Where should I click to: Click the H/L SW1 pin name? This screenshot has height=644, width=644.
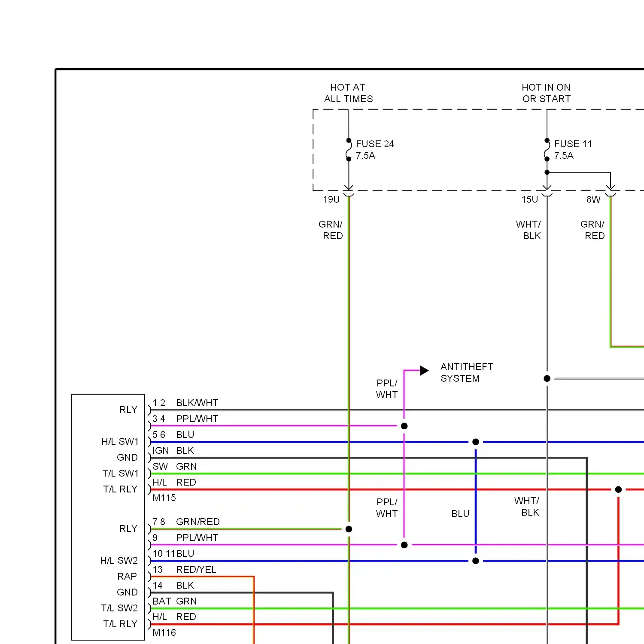pyautogui.click(x=120, y=442)
